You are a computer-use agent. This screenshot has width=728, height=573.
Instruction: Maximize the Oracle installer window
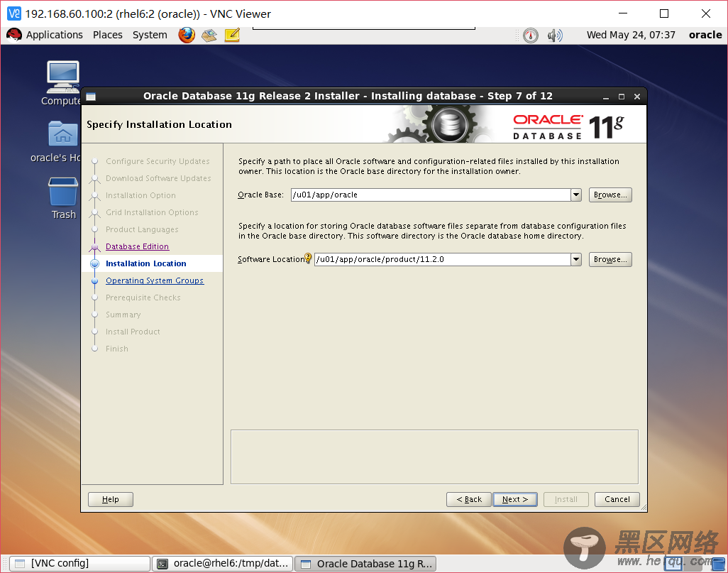pos(622,97)
